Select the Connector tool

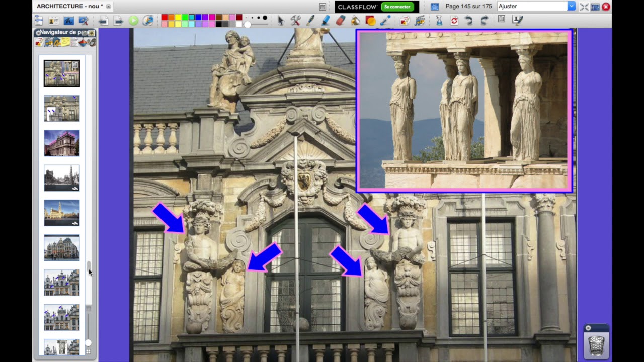pos(385,21)
